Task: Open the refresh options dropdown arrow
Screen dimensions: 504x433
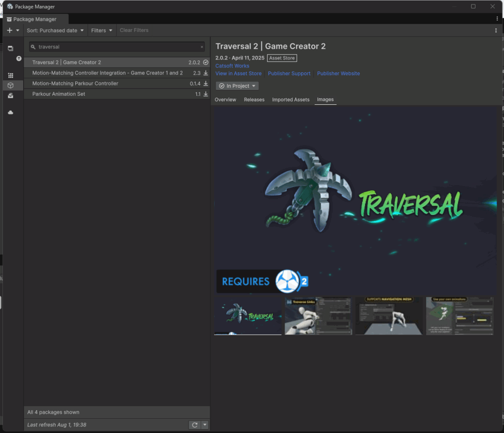Action: 205,425
